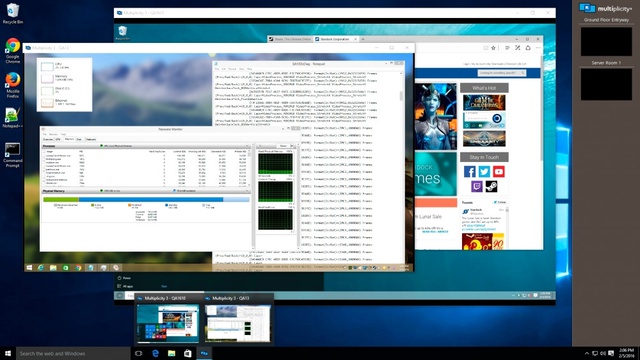Select the Memory tile in the performance widget

(64, 78)
